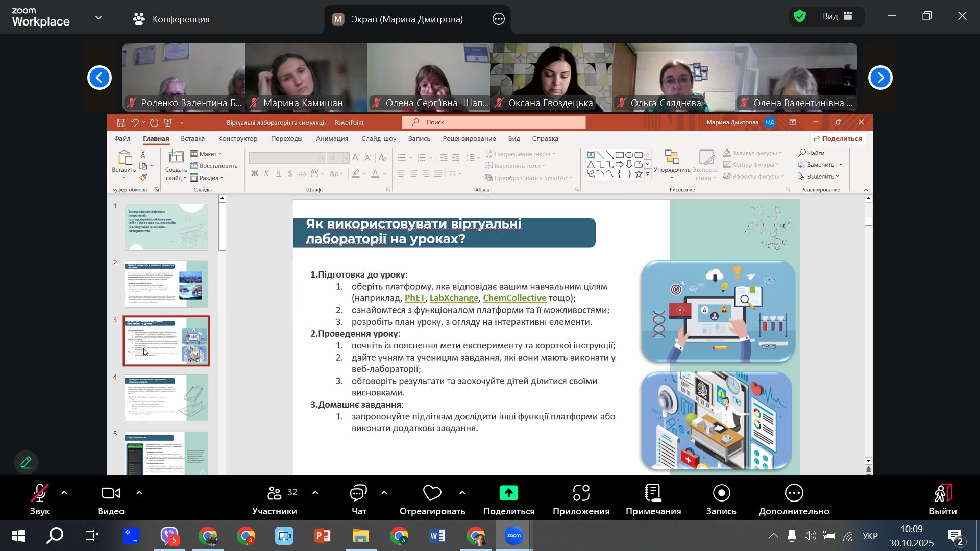The height and width of the screenshot is (551, 980).
Task: Show next participant videos with right arrow
Action: pos(880,78)
